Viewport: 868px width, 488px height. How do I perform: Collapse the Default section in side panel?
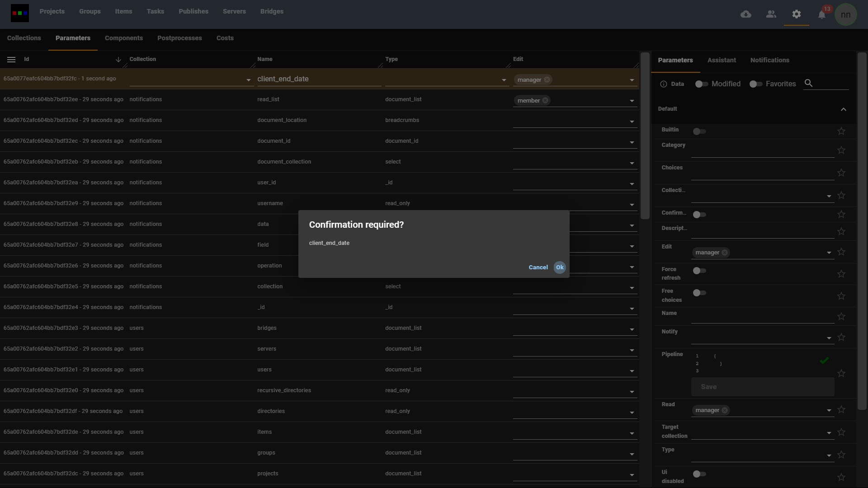pyautogui.click(x=843, y=109)
